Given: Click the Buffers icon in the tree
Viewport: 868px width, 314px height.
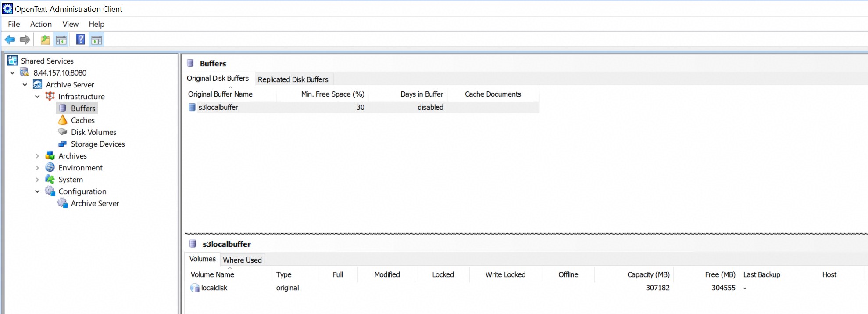Looking at the screenshot, I should pos(63,108).
